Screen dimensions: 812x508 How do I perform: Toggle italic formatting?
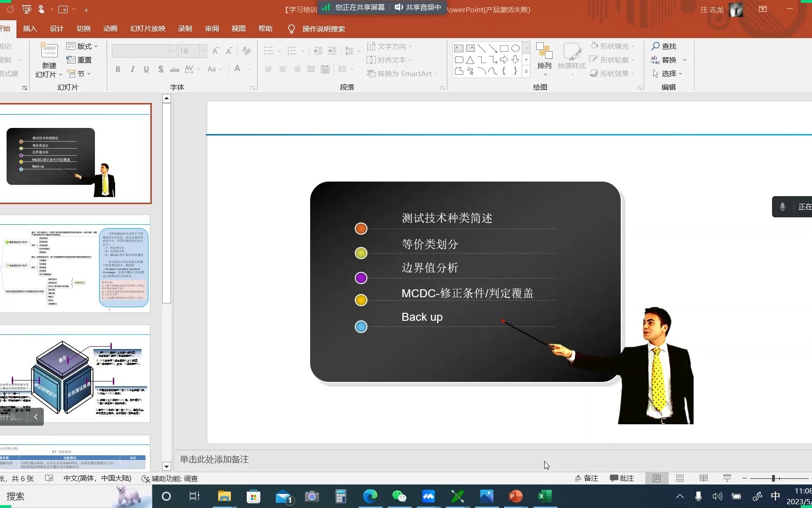(132, 69)
